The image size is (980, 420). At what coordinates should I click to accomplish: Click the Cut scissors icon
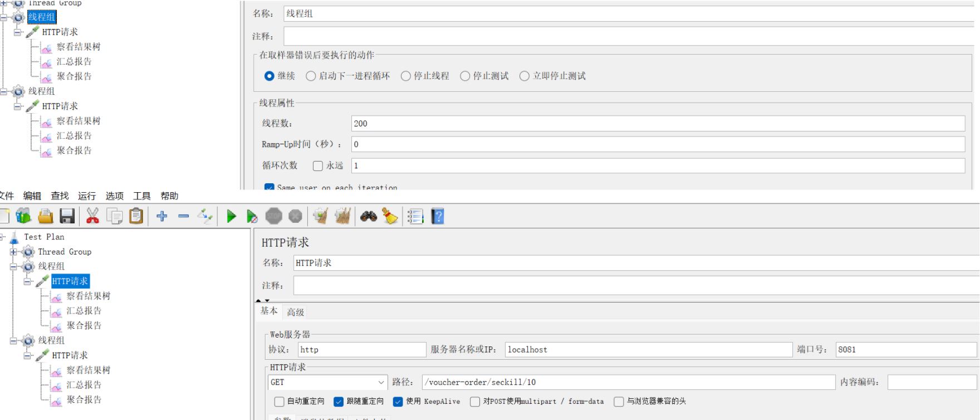pyautogui.click(x=92, y=216)
